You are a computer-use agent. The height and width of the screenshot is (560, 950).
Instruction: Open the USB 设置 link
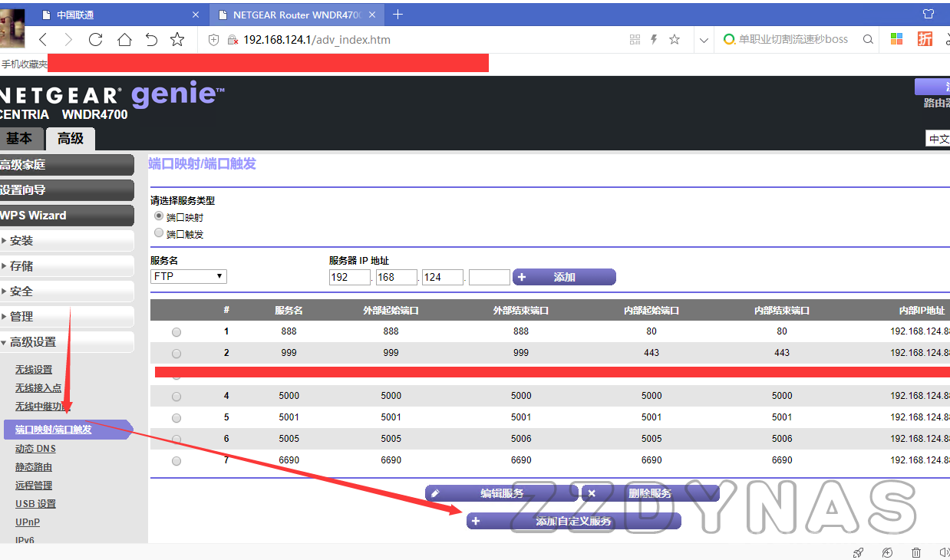pos(35,504)
